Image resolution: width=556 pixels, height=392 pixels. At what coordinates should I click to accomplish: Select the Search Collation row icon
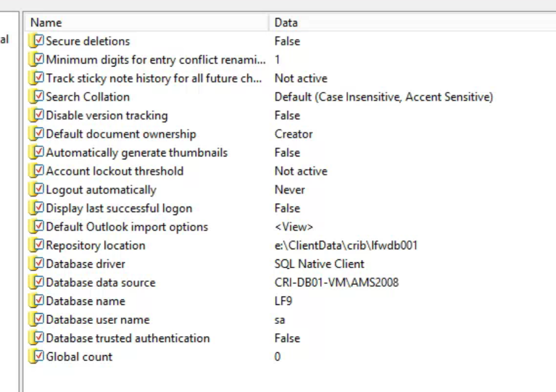(36, 96)
